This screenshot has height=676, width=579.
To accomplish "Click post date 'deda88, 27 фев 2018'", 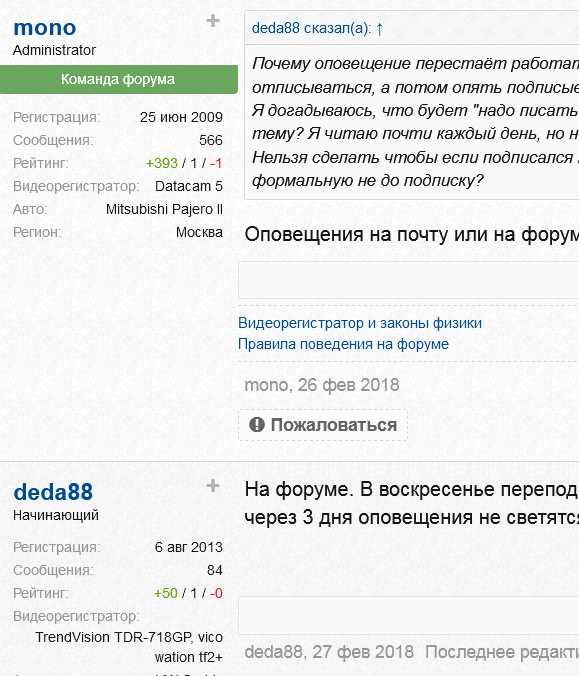I will coord(329,652).
